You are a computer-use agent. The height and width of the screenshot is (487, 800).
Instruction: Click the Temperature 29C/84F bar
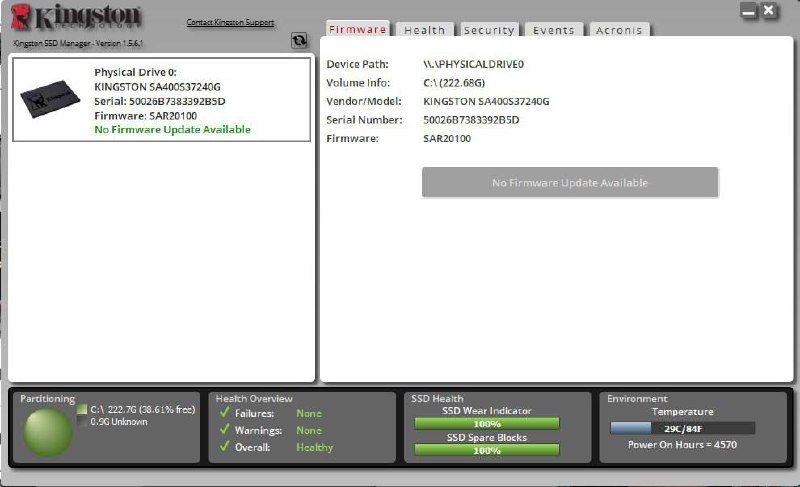[x=683, y=428]
